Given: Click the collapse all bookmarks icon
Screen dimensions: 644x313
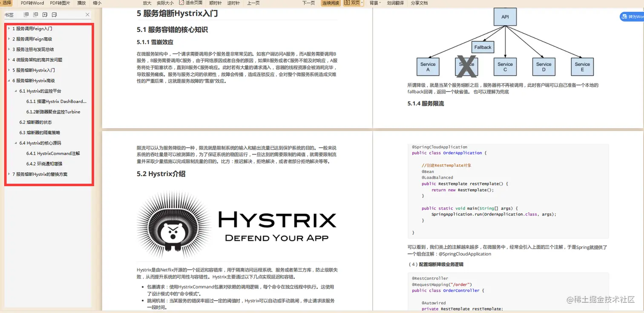Looking at the screenshot, I should [35, 14].
